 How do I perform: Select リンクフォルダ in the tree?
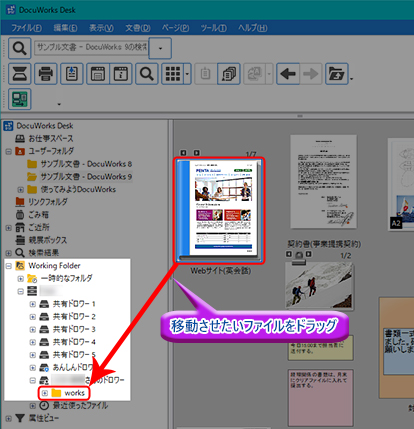pos(48,202)
